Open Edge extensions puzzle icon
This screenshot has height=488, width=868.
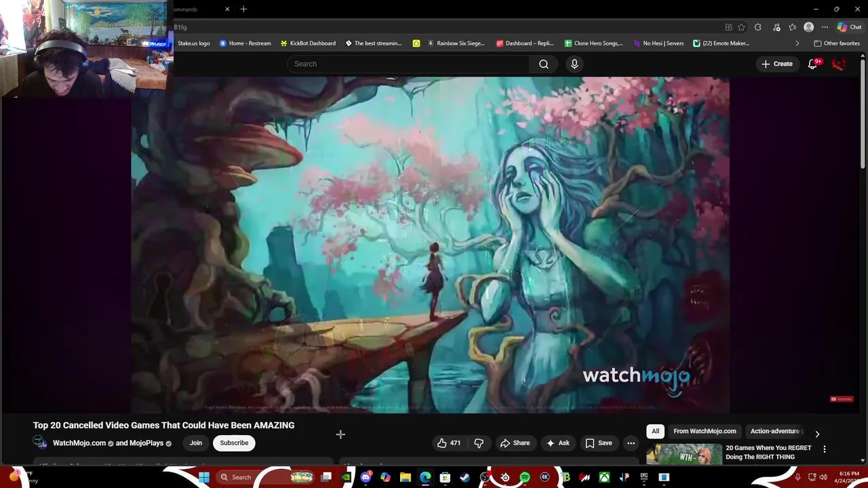click(x=758, y=27)
